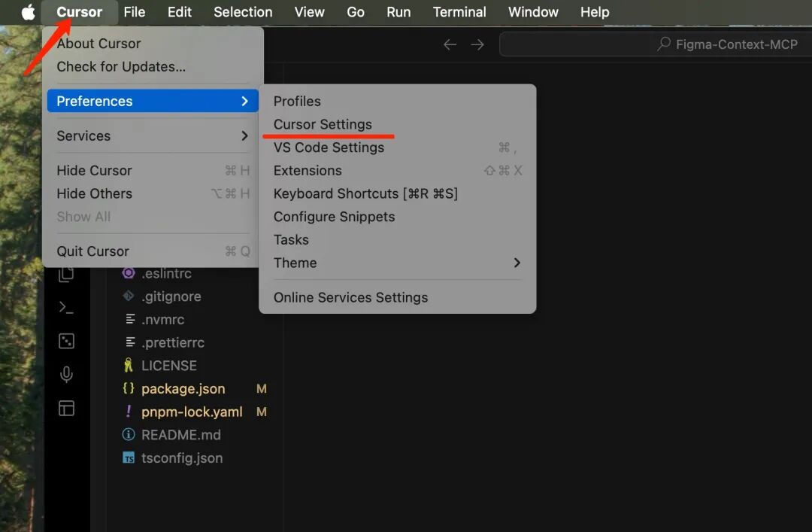Choose Quit Cursor
Image resolution: width=812 pixels, height=532 pixels.
click(153, 251)
